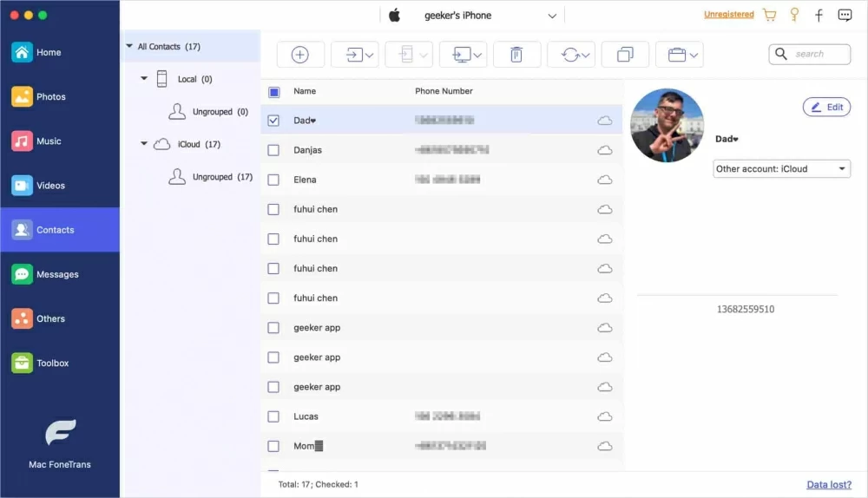
Task: Click the shopping cart purchase icon
Action: point(769,16)
